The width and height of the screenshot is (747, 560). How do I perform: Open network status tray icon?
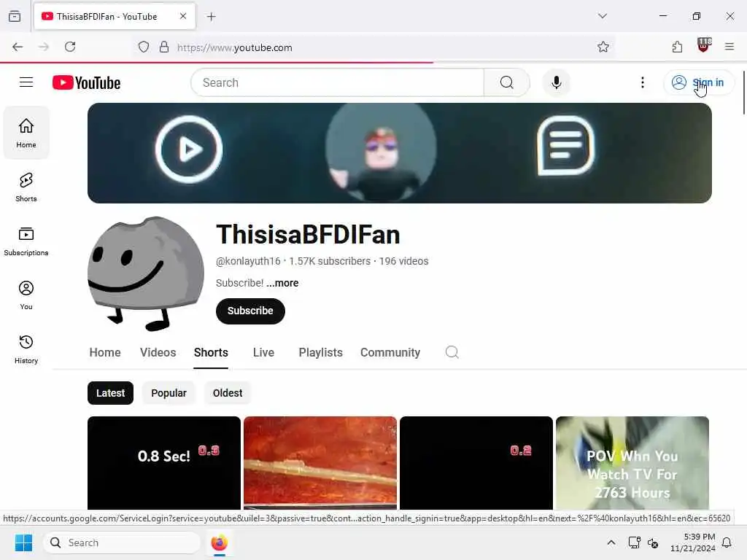click(634, 542)
